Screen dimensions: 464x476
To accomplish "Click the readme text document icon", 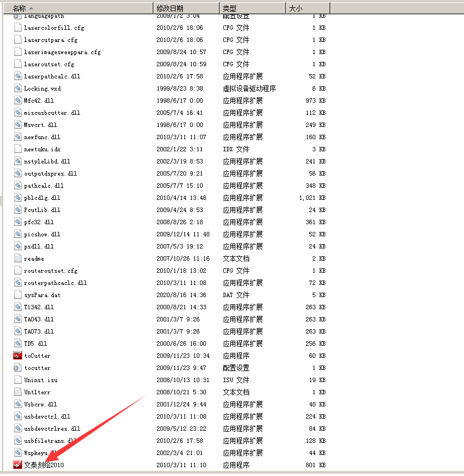I will point(18,258).
